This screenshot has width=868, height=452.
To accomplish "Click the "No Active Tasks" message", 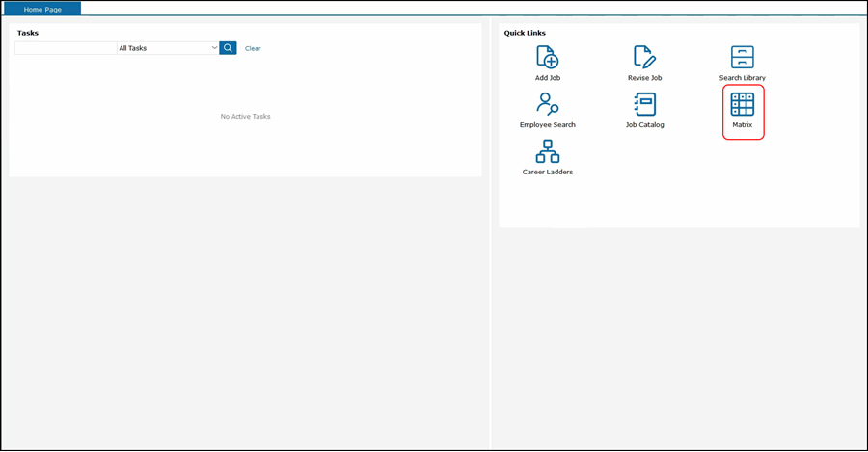I will click(x=245, y=117).
